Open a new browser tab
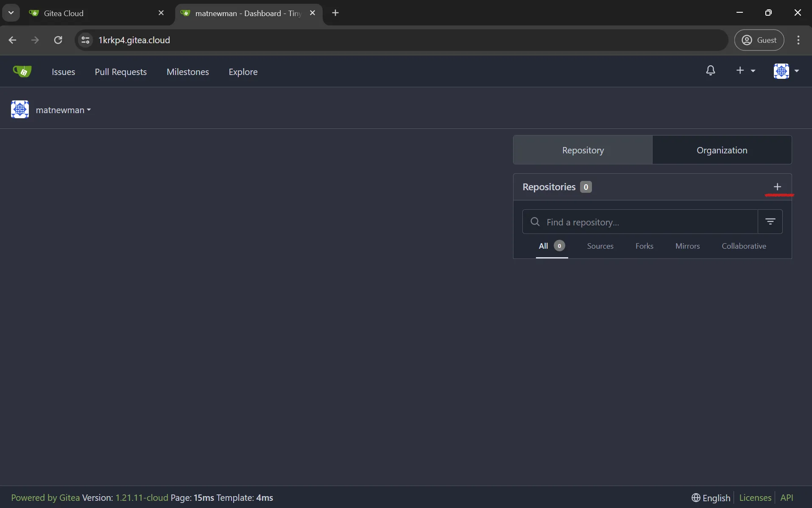 pyautogui.click(x=335, y=13)
